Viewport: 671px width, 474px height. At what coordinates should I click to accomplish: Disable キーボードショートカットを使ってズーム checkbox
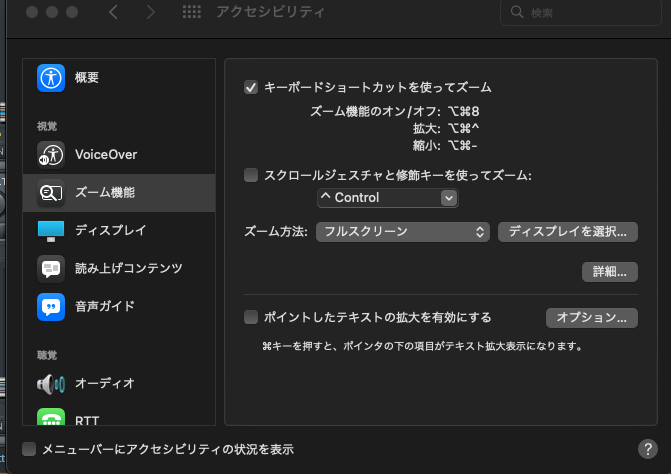pos(251,88)
